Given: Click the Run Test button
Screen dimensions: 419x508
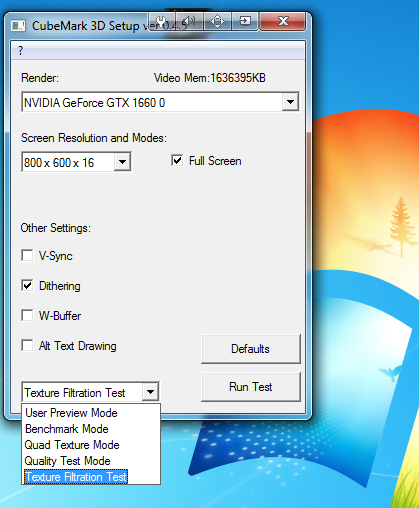Looking at the screenshot, I should (x=251, y=387).
